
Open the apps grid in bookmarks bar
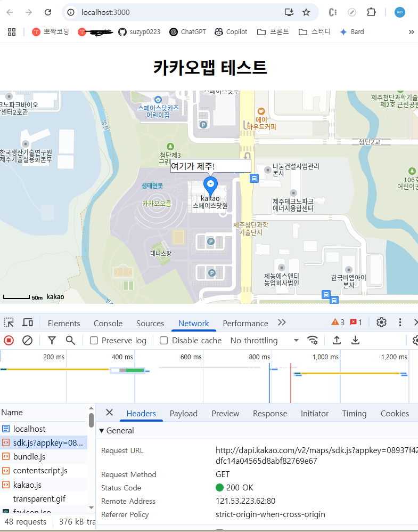click(12, 32)
